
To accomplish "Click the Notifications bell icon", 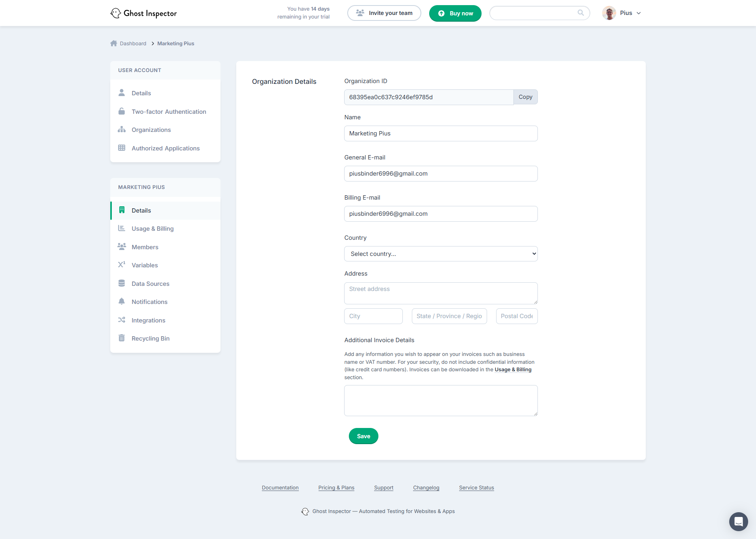I will pyautogui.click(x=122, y=302).
